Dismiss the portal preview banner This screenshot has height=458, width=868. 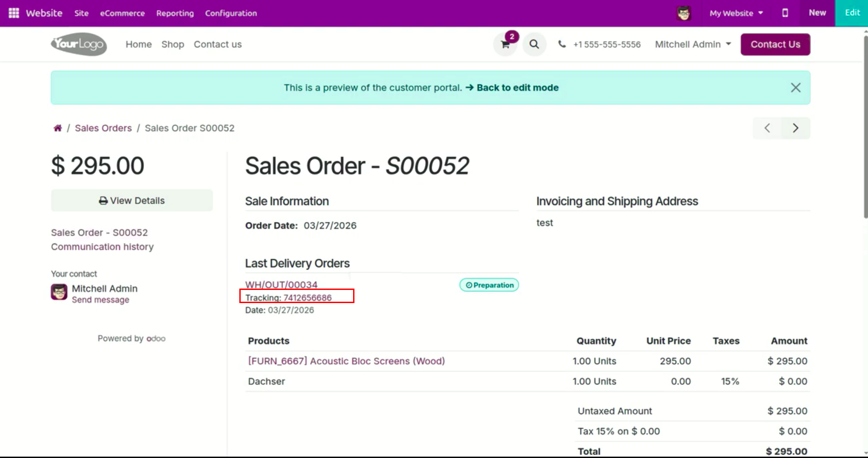coord(795,87)
